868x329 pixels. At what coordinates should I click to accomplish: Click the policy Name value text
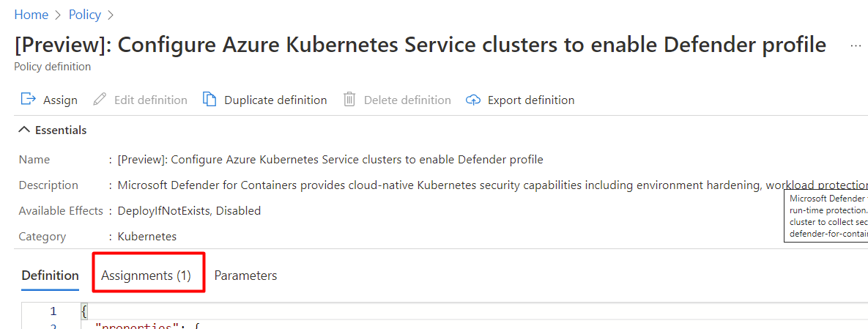(330, 159)
